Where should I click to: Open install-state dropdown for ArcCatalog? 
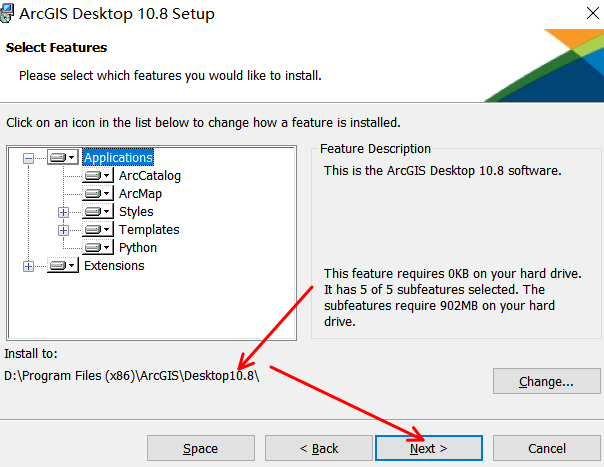click(x=97, y=176)
